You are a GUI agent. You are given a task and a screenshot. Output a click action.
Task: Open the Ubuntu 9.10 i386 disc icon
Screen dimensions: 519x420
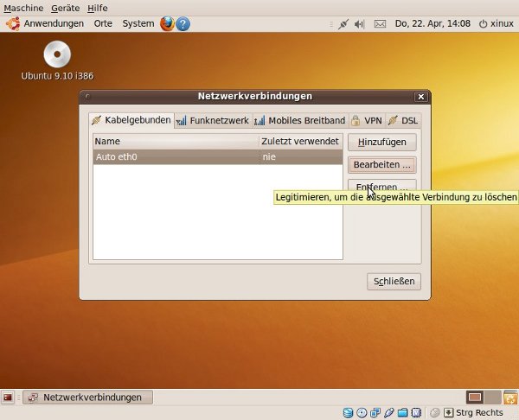(x=57, y=54)
